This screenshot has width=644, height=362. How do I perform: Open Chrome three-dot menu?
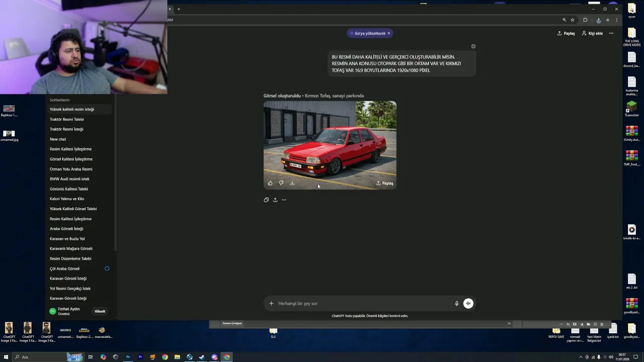point(617,20)
